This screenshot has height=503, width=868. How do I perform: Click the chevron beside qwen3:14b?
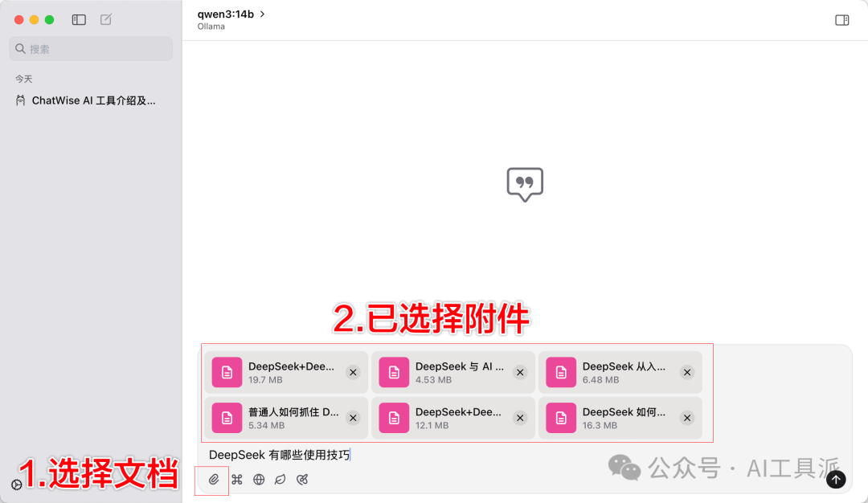pyautogui.click(x=262, y=14)
